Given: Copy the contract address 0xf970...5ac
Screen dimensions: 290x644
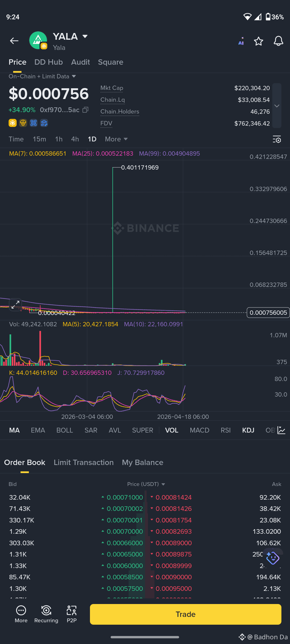Looking at the screenshot, I should [x=85, y=110].
